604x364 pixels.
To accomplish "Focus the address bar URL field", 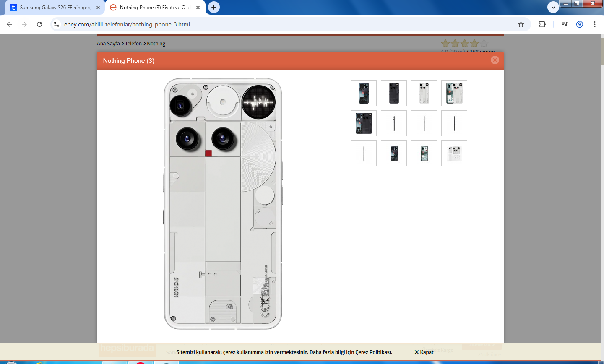I will 289,24.
